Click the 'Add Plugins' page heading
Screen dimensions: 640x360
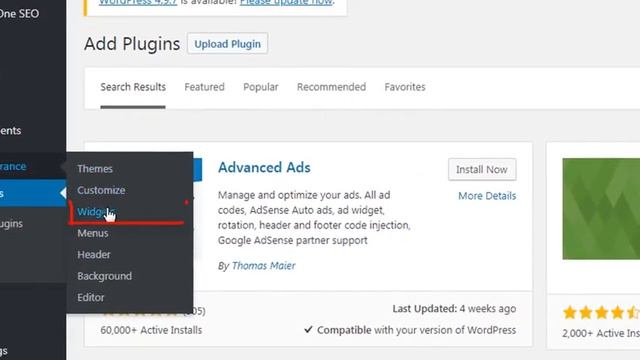point(132,44)
